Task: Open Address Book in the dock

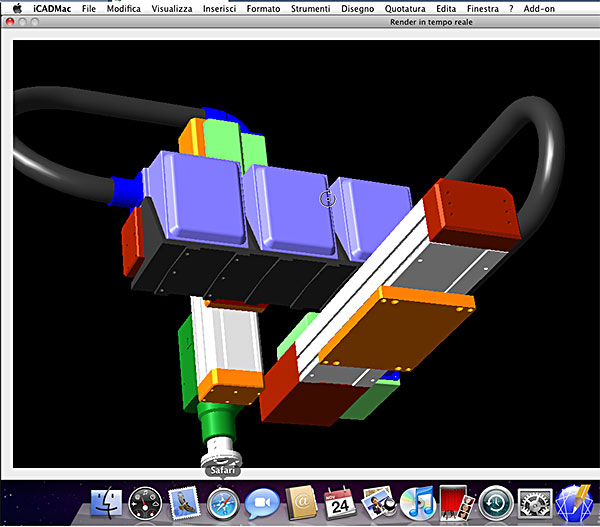Action: coord(302,503)
